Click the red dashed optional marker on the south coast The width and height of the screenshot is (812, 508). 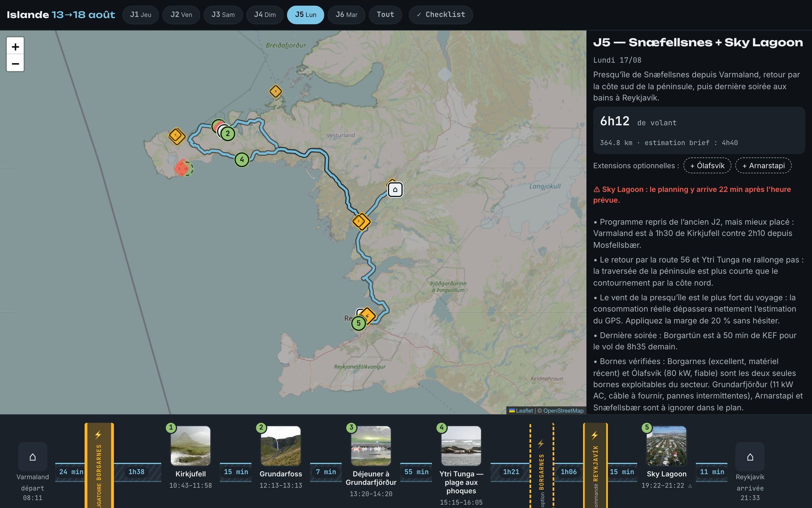pyautogui.click(x=183, y=168)
